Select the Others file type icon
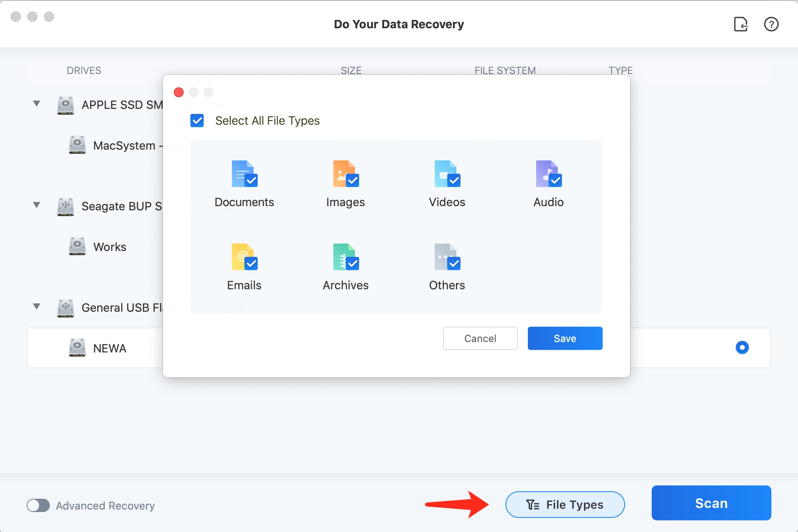Viewport: 798px width, 532px height. [447, 257]
